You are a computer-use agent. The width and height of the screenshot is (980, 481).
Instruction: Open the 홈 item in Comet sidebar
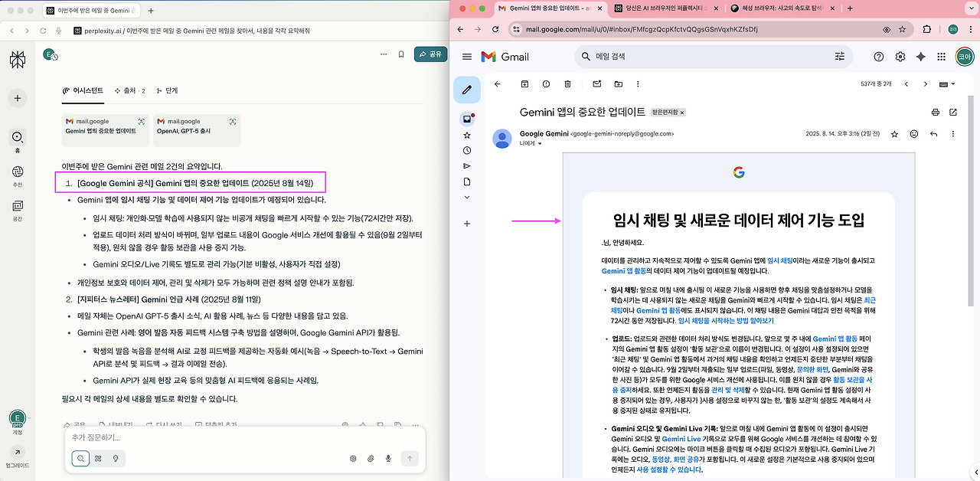(x=17, y=141)
